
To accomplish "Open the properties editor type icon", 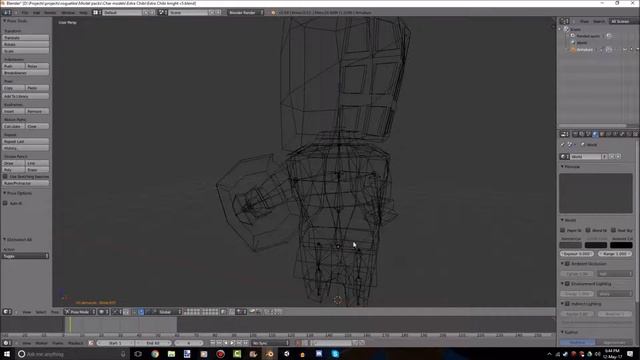I will click(x=564, y=134).
